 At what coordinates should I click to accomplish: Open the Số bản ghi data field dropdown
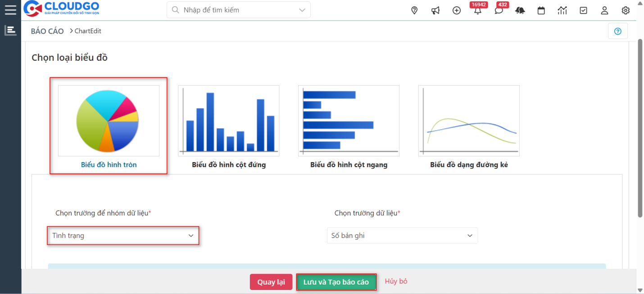tap(402, 235)
